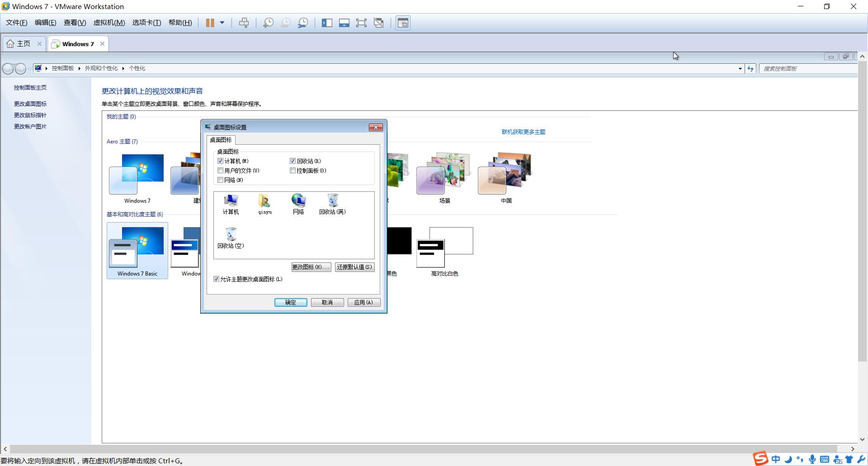Select the qinyu user folder icon

pyautogui.click(x=265, y=204)
